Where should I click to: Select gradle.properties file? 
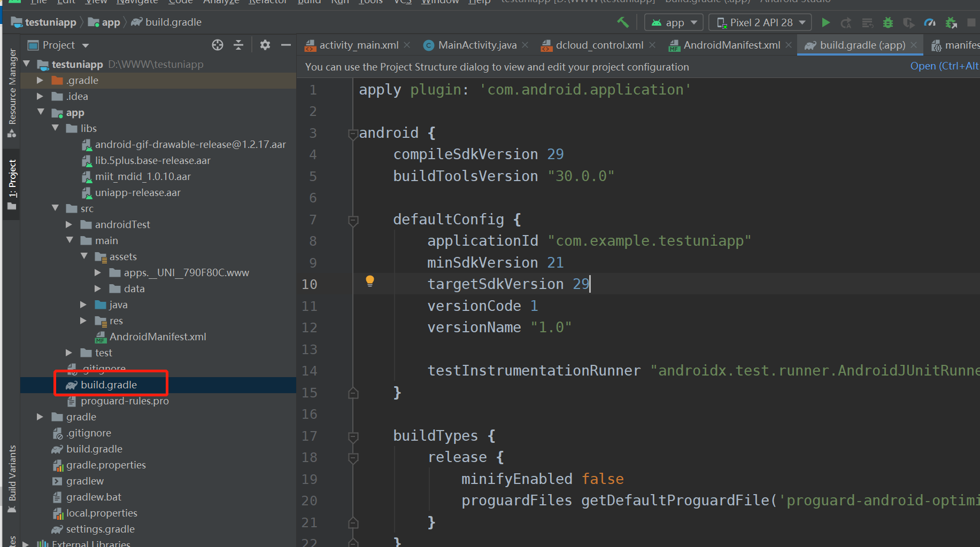point(105,465)
